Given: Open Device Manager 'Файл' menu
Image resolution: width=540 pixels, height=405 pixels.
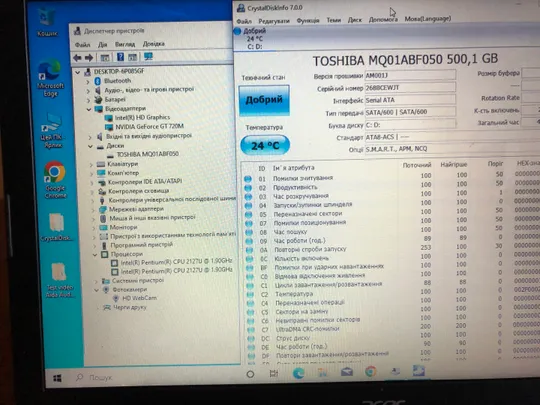Looking at the screenshot, I should tap(83, 45).
